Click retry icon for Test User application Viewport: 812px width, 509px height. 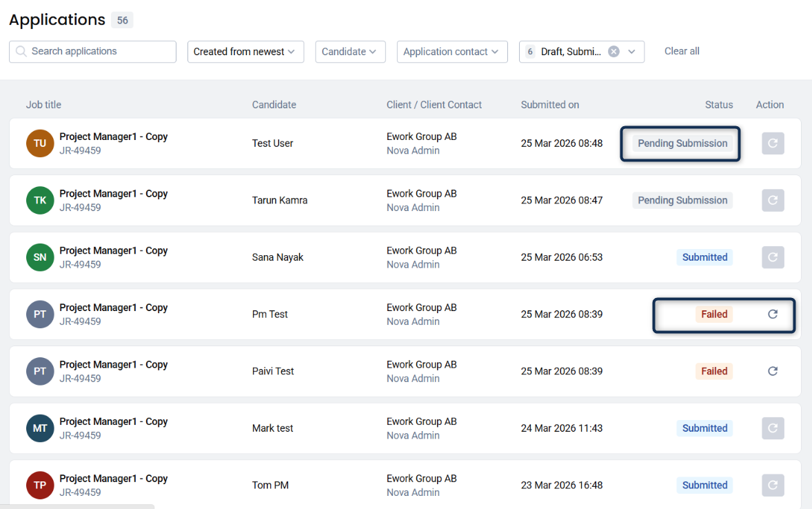773,143
